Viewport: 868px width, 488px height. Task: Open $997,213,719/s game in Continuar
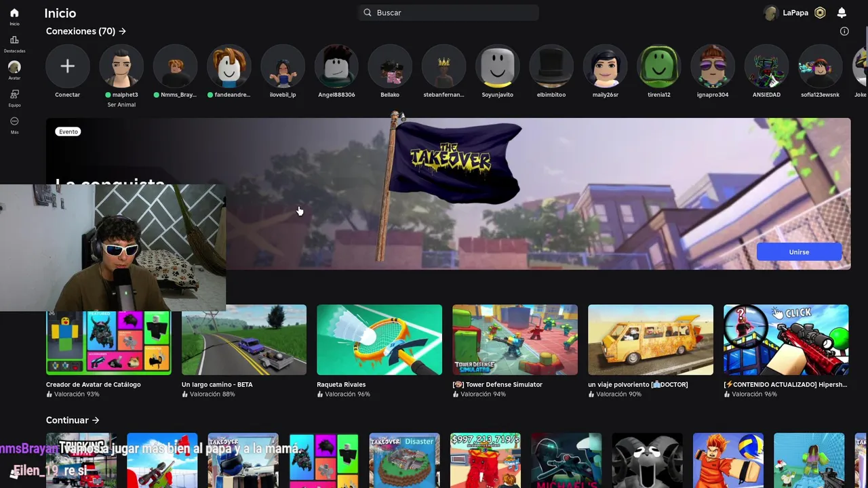tap(486, 460)
